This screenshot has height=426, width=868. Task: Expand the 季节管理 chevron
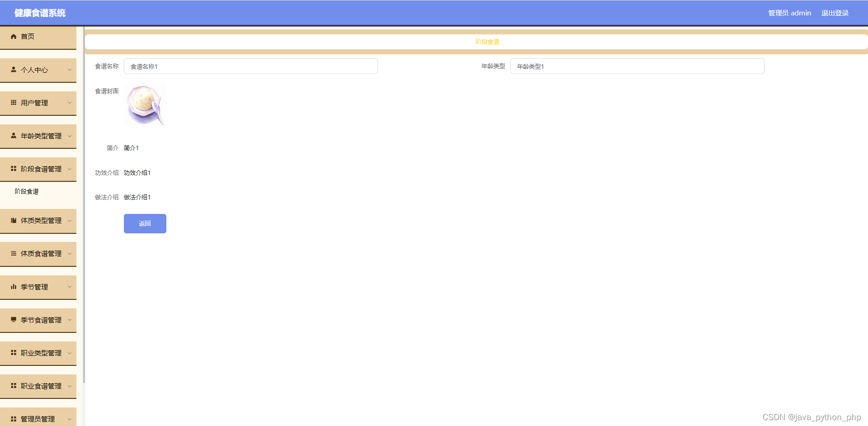[x=70, y=287]
